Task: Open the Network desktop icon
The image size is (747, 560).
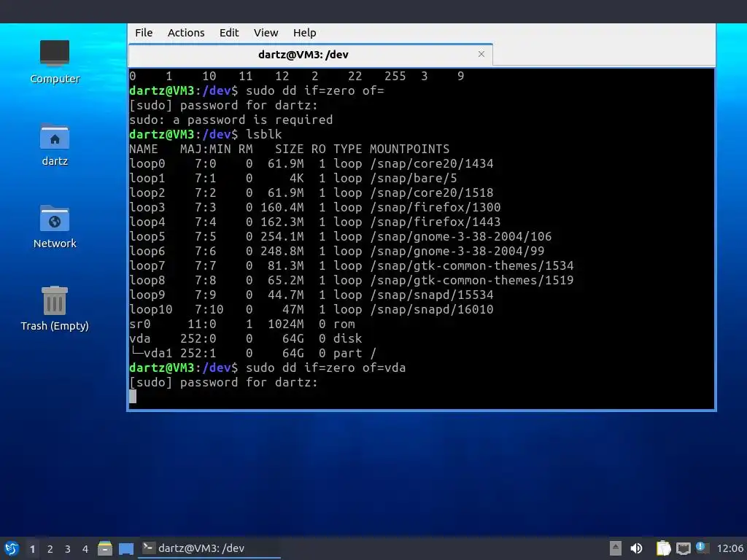Action: (x=55, y=227)
